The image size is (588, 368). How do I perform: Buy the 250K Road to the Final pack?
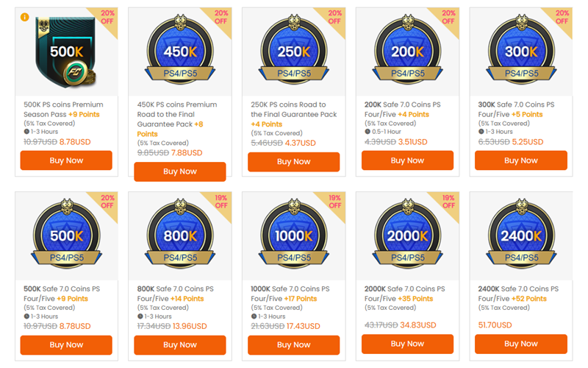point(294,162)
